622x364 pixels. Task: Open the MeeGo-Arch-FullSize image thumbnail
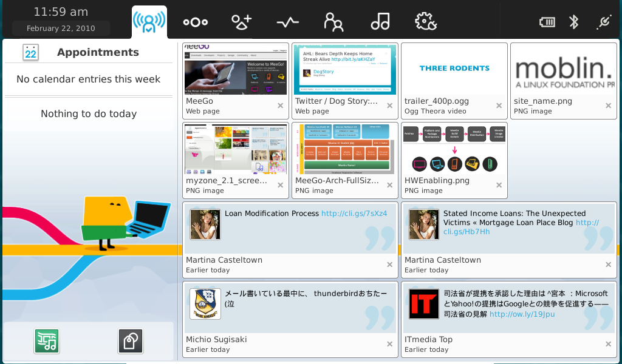(x=345, y=149)
